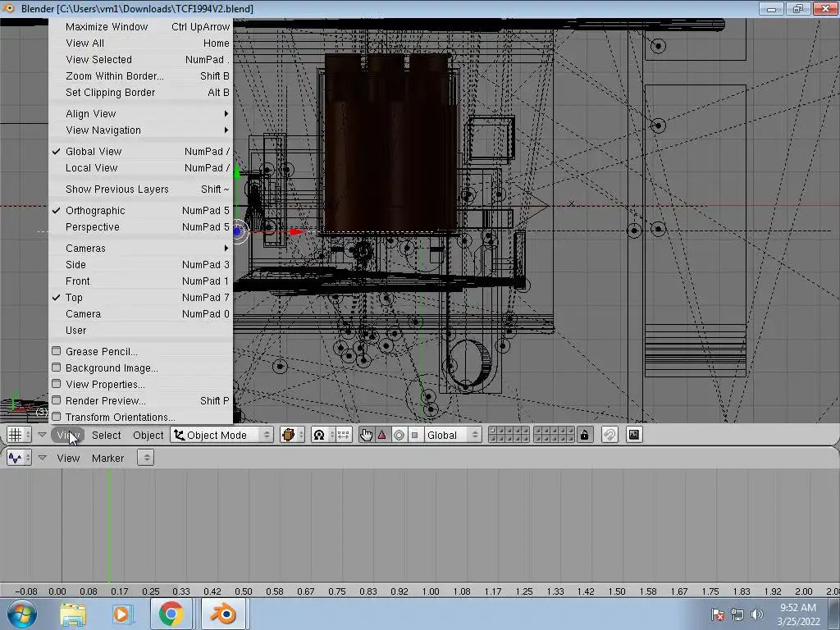This screenshot has height=630, width=840.
Task: Switch to Side view
Action: (140, 265)
